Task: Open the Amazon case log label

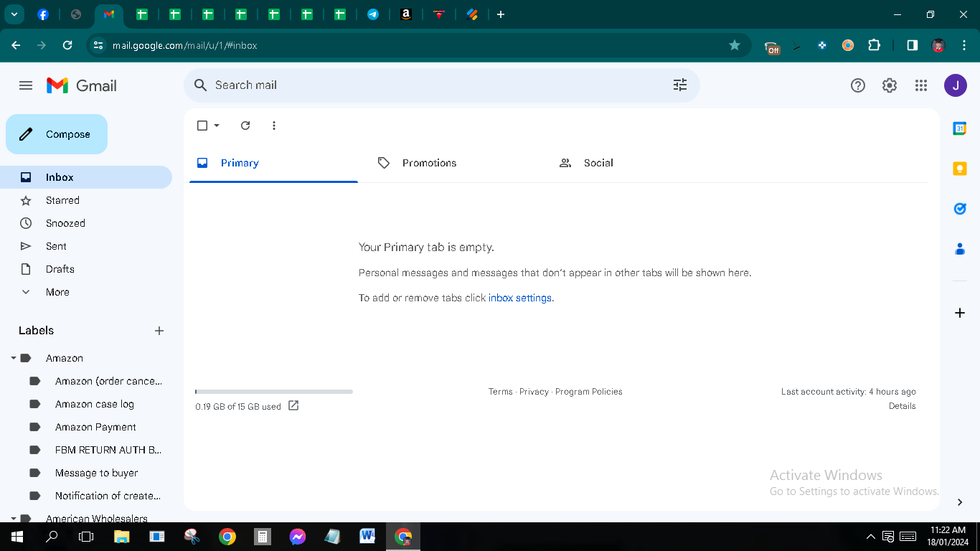Action: pyautogui.click(x=95, y=404)
